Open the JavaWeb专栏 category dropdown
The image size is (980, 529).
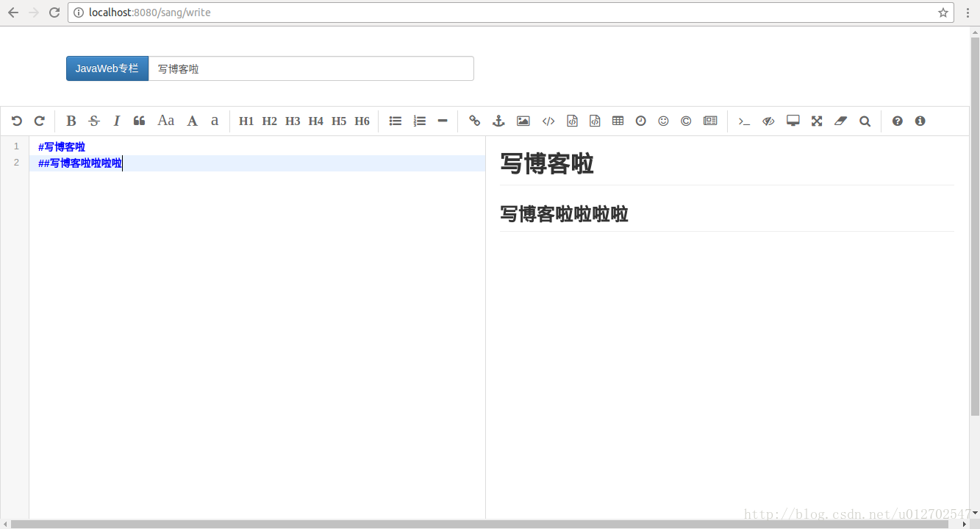pyautogui.click(x=107, y=68)
